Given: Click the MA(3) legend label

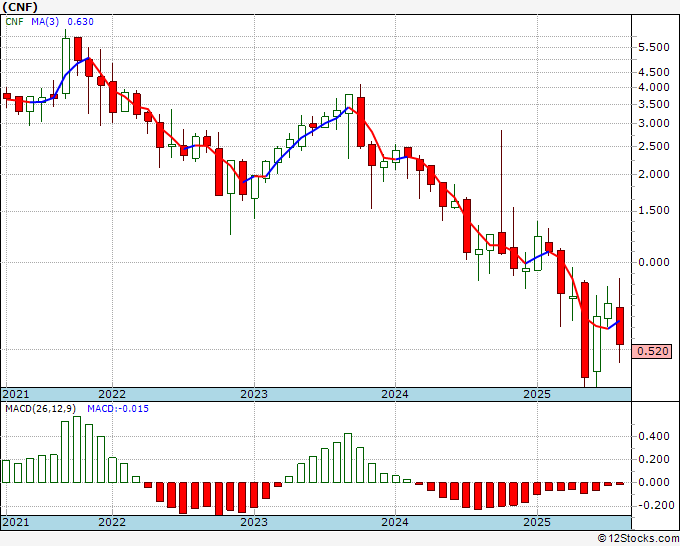Looking at the screenshot, I should [x=45, y=22].
